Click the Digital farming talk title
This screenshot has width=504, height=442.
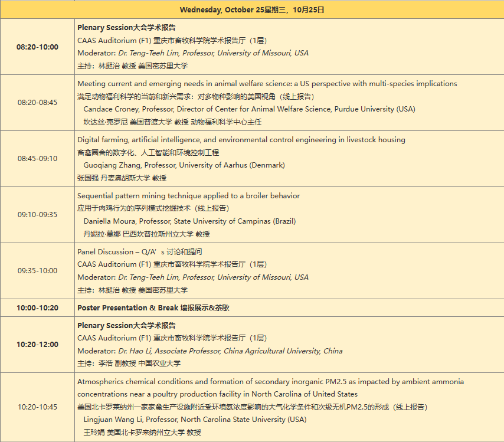(x=241, y=140)
